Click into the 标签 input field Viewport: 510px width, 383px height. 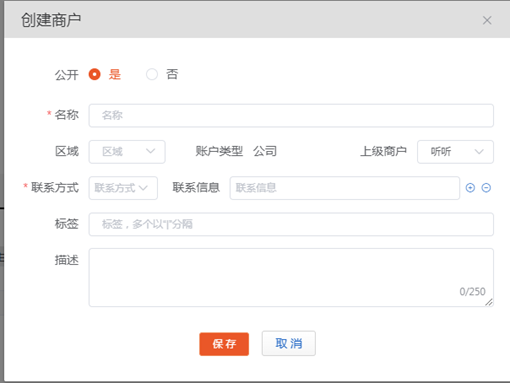(291, 224)
